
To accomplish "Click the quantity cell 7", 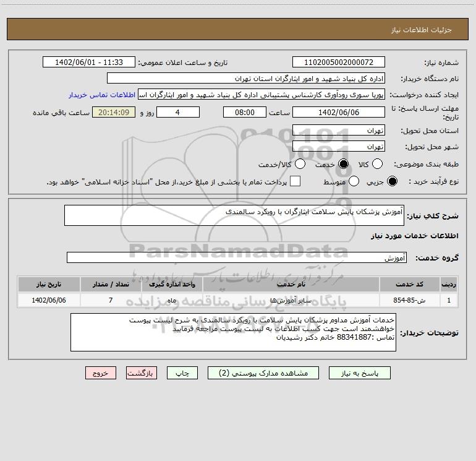I will click(111, 300).
